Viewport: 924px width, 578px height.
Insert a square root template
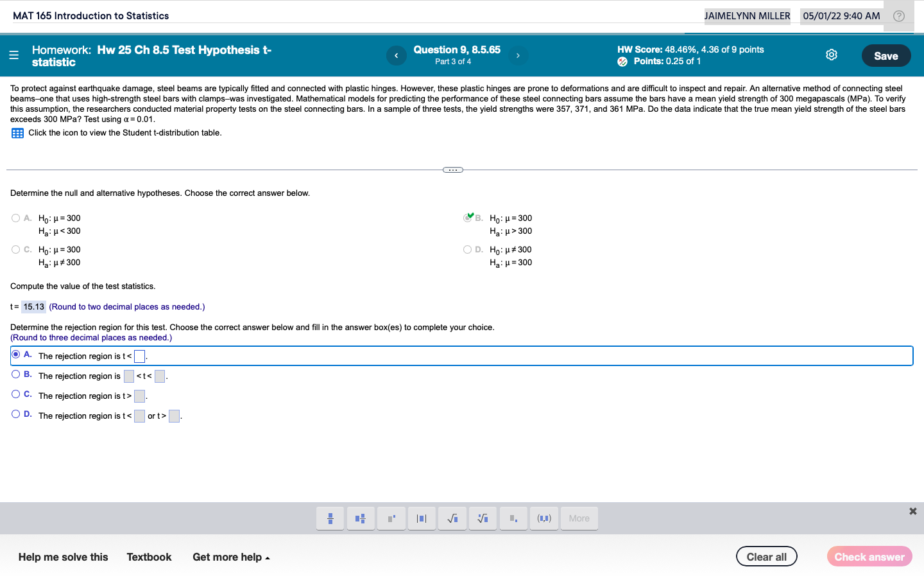click(x=452, y=518)
